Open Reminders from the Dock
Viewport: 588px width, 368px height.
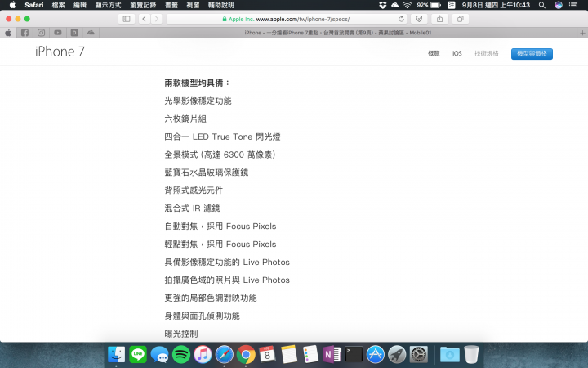[x=310, y=354]
